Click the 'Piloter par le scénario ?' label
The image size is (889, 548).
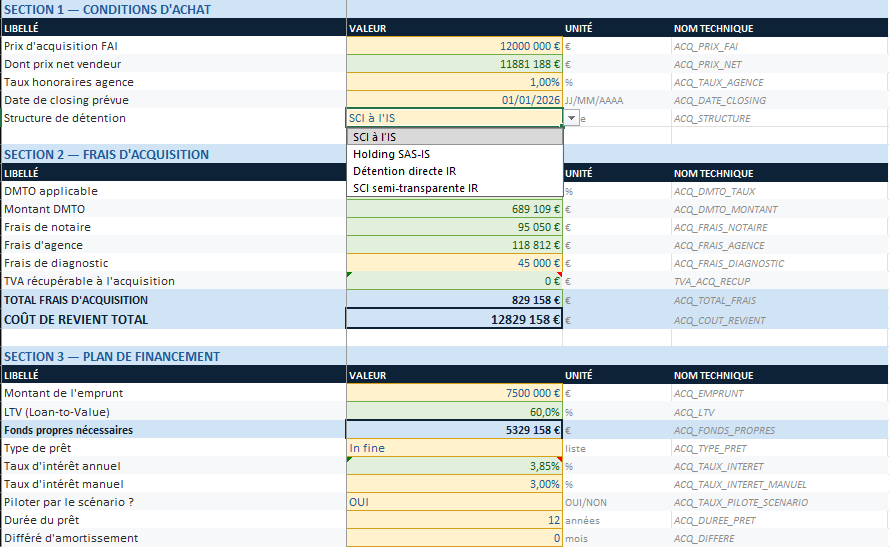69,503
